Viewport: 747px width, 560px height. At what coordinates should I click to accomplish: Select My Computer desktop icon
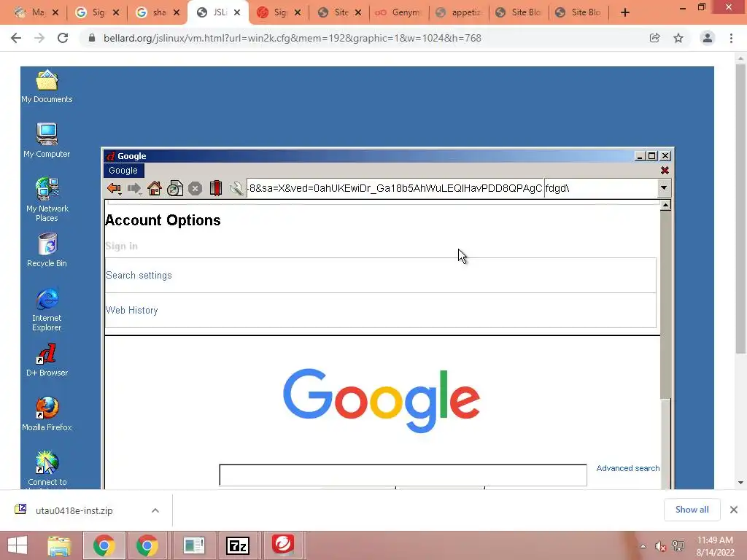47,141
